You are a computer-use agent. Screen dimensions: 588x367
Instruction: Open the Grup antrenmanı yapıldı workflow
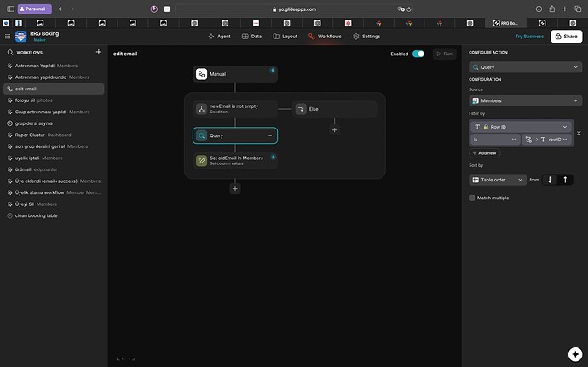[54, 112]
